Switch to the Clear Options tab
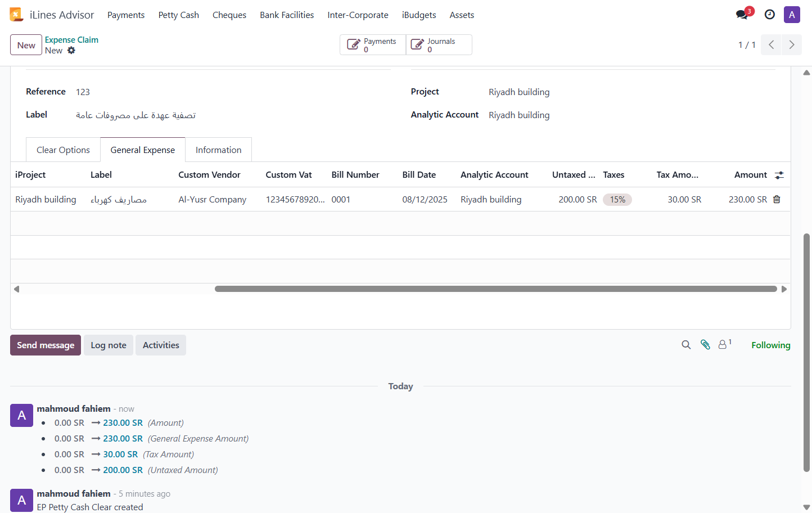Screen dimensions: 812x513 pyautogui.click(x=63, y=150)
